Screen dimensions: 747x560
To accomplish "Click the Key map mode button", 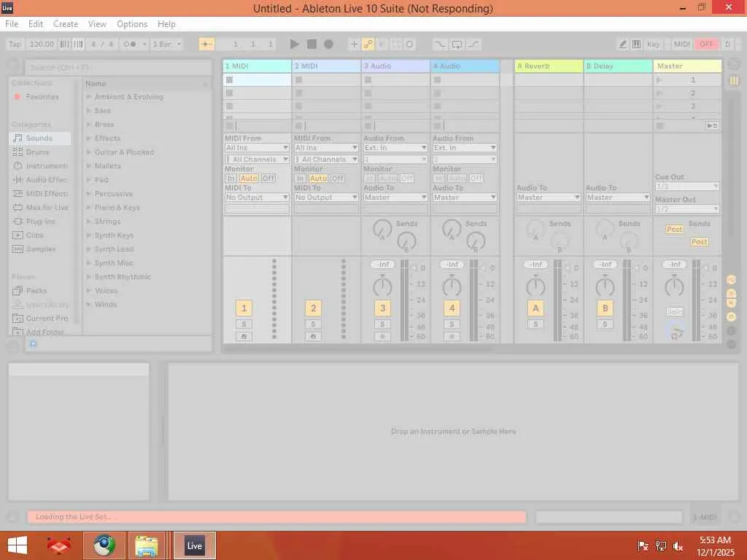I will coord(653,44).
